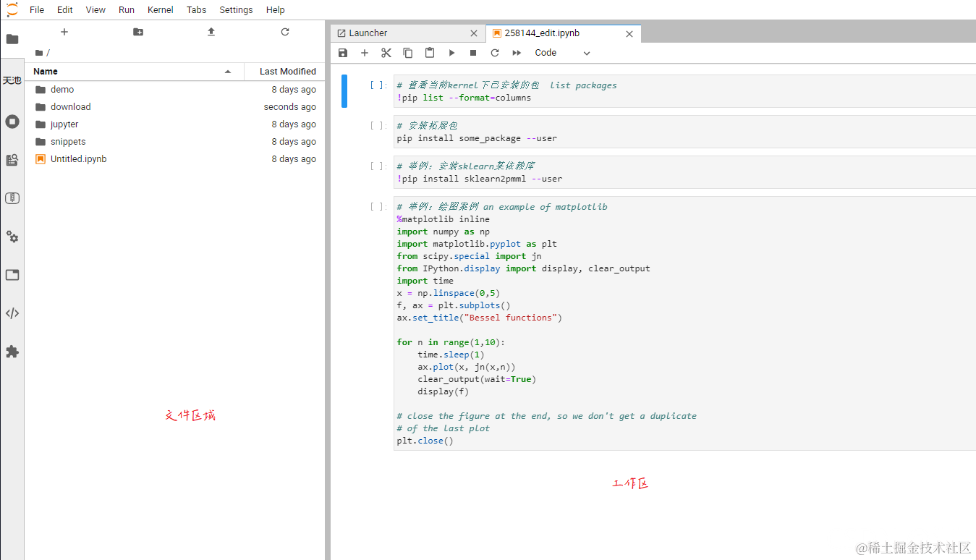The width and height of the screenshot is (976, 560).
Task: Insert a cell below with plus icon
Action: (365, 53)
